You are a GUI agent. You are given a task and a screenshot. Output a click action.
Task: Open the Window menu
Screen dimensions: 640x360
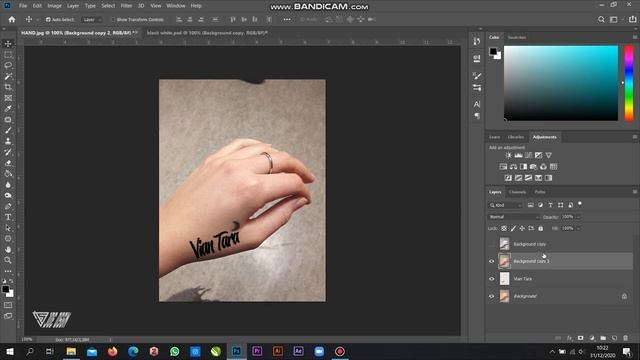click(176, 6)
